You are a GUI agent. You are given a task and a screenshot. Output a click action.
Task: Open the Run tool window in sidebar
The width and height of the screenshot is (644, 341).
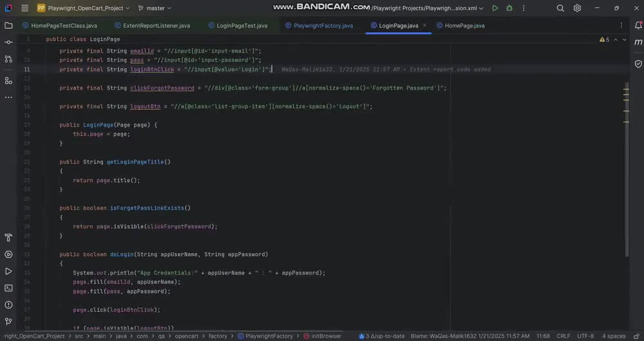pos(8,272)
